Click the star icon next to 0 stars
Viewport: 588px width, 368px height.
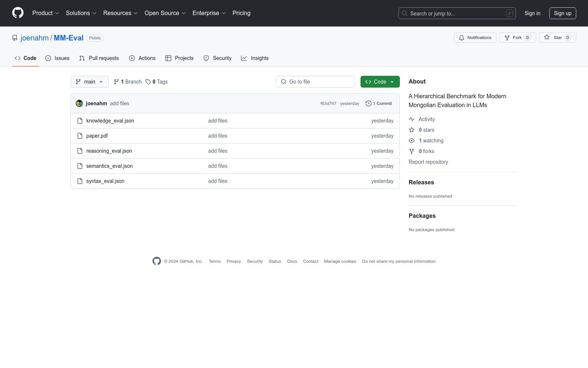(x=412, y=130)
